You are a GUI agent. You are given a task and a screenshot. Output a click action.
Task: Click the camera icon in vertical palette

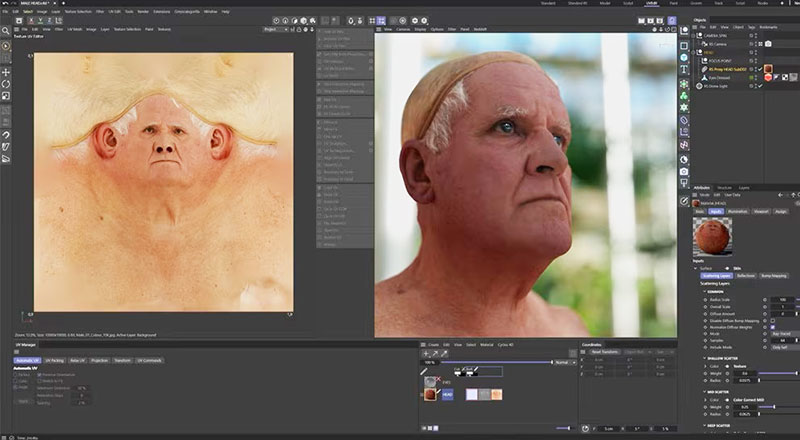click(x=683, y=171)
